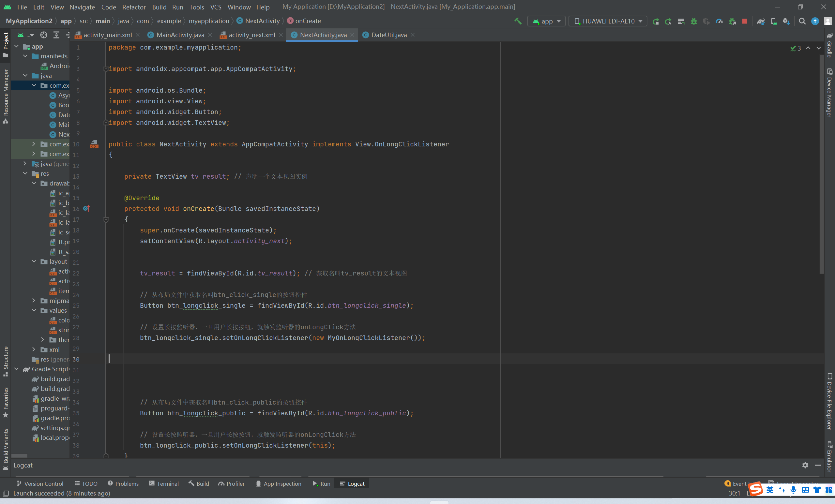This screenshot has height=504, width=835.
Task: Open the Problems tool window button
Action: pyautogui.click(x=123, y=483)
